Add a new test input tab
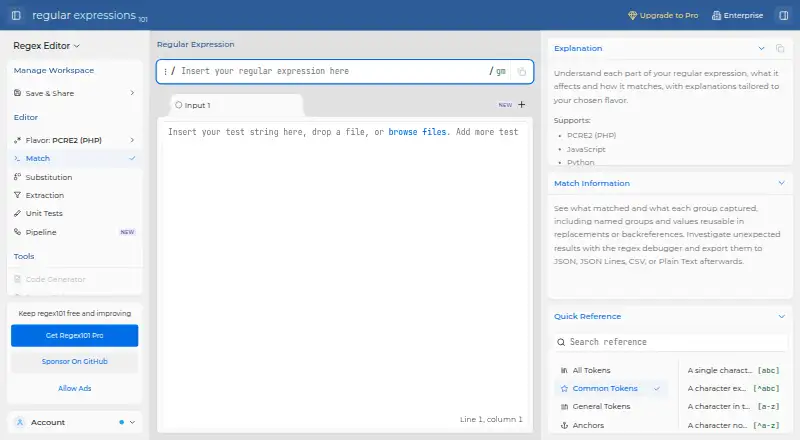 tap(521, 105)
